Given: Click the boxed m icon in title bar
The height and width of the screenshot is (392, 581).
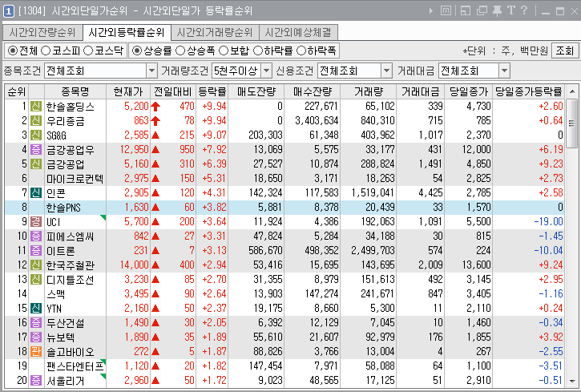Looking at the screenshot, I should 446,10.
